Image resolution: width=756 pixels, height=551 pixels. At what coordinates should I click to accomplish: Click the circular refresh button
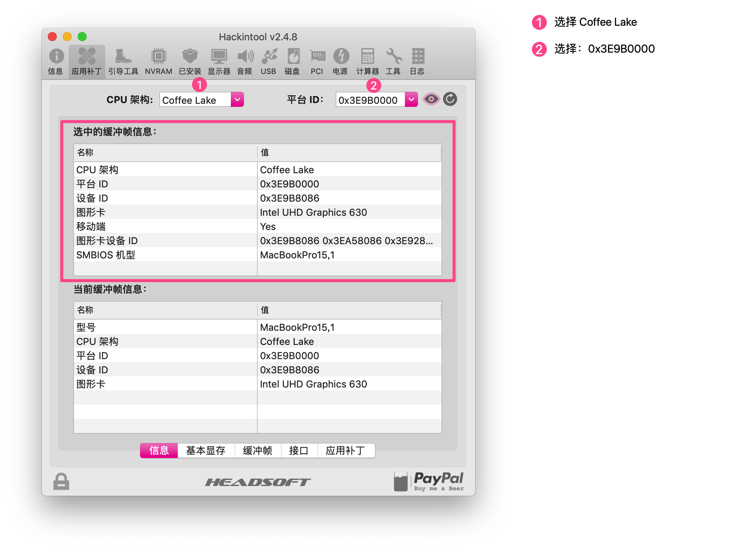click(x=450, y=99)
